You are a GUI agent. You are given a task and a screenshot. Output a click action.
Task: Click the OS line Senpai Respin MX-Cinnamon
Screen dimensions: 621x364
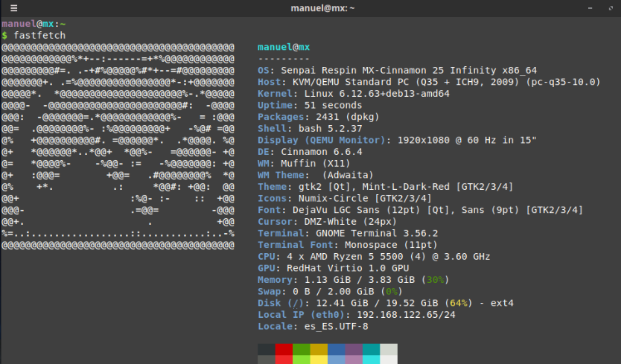tap(397, 71)
